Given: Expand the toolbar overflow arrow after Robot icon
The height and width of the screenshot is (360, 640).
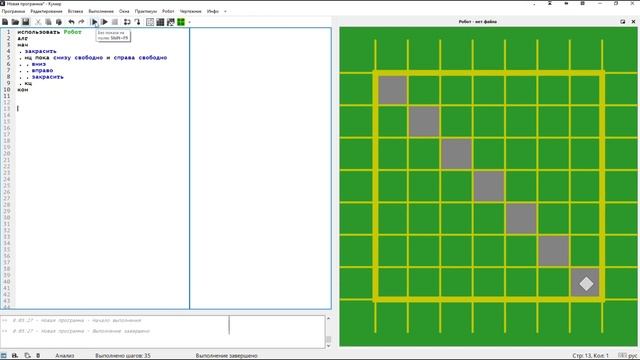Looking at the screenshot, I should click(189, 22).
